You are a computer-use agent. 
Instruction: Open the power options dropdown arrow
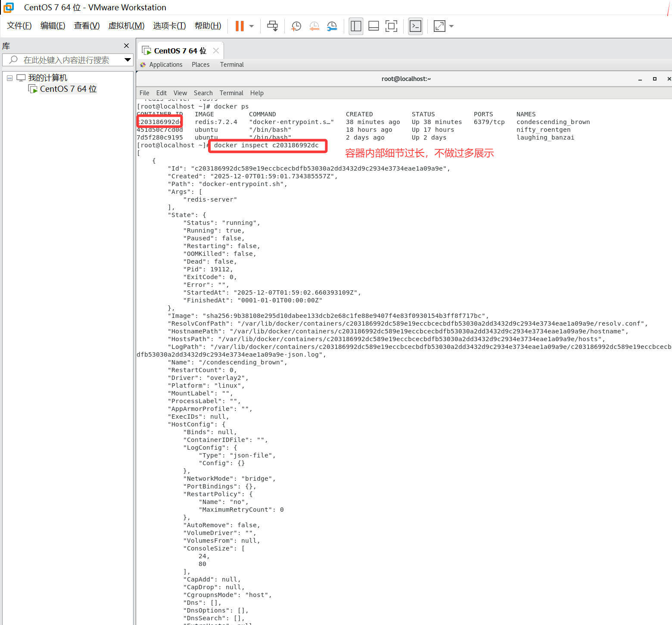[252, 26]
